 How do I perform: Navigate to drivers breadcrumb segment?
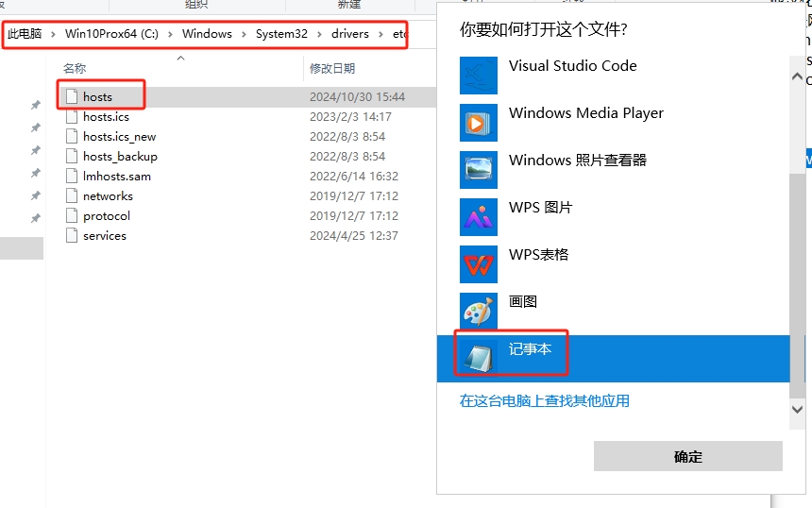[x=350, y=34]
